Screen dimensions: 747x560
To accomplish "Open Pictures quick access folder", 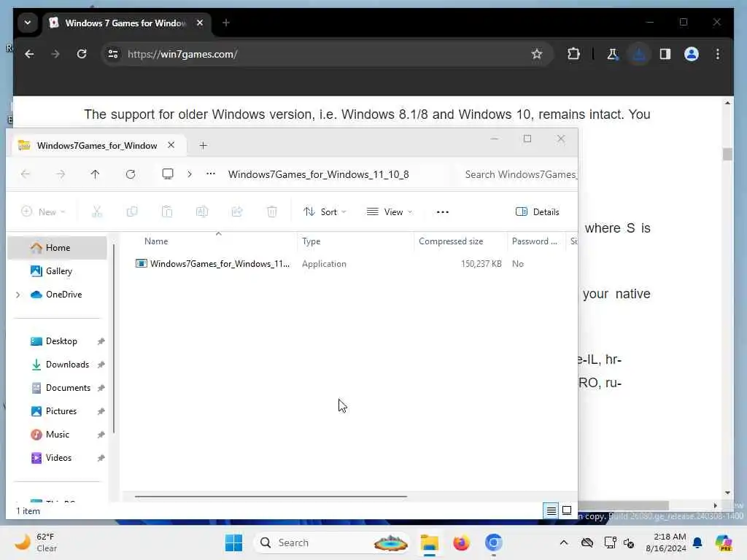I will tap(61, 411).
